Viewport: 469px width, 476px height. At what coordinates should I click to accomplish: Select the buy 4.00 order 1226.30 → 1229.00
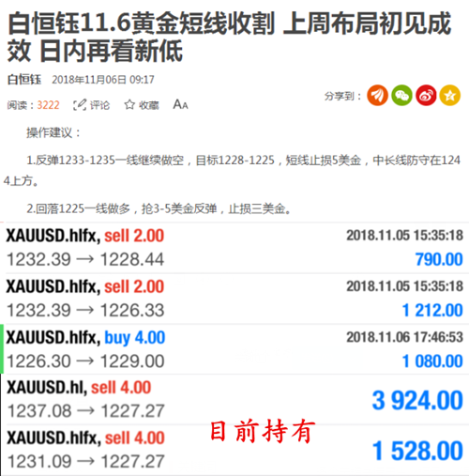234,349
